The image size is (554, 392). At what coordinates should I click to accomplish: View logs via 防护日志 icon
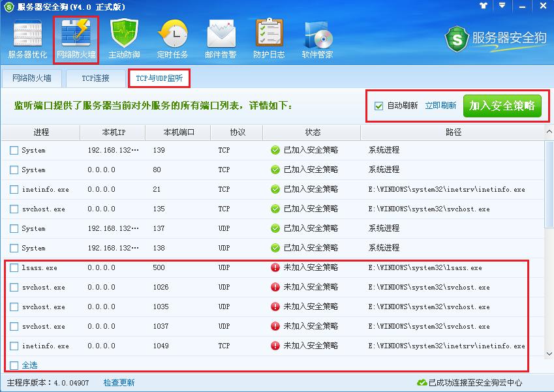point(268,37)
